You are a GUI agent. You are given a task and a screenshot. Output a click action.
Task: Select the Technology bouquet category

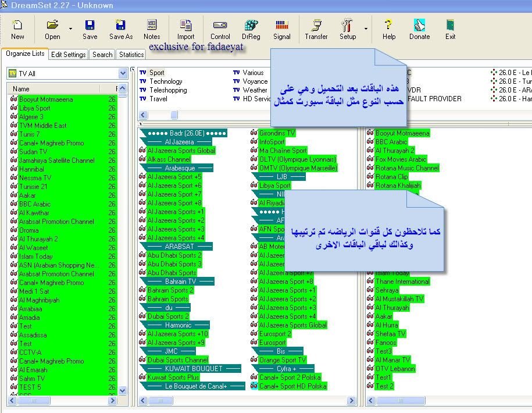166,81
